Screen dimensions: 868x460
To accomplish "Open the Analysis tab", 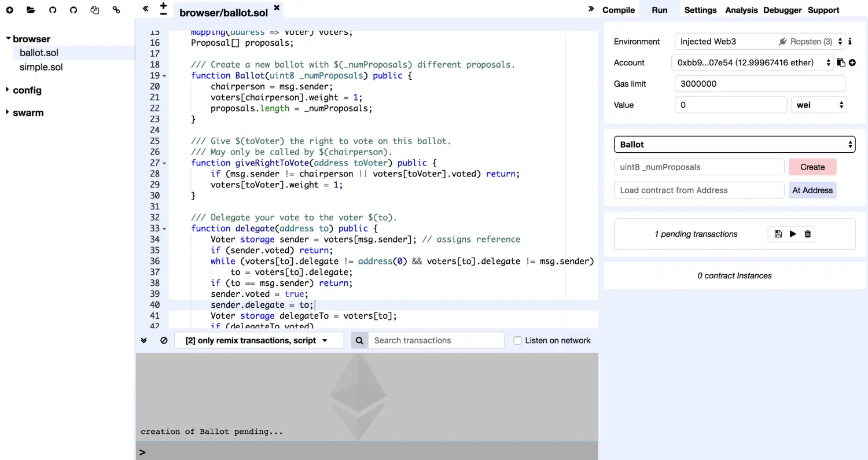I will coord(741,10).
